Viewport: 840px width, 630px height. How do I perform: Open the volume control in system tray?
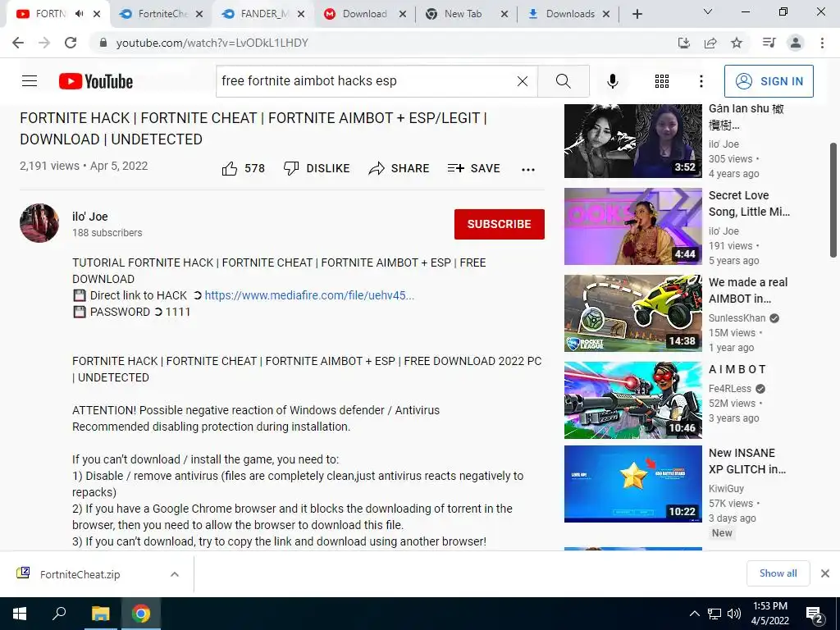coord(734,614)
